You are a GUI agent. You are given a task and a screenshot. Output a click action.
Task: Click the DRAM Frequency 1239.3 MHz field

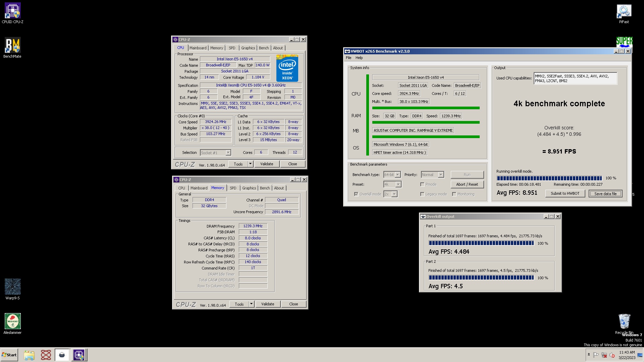(253, 226)
